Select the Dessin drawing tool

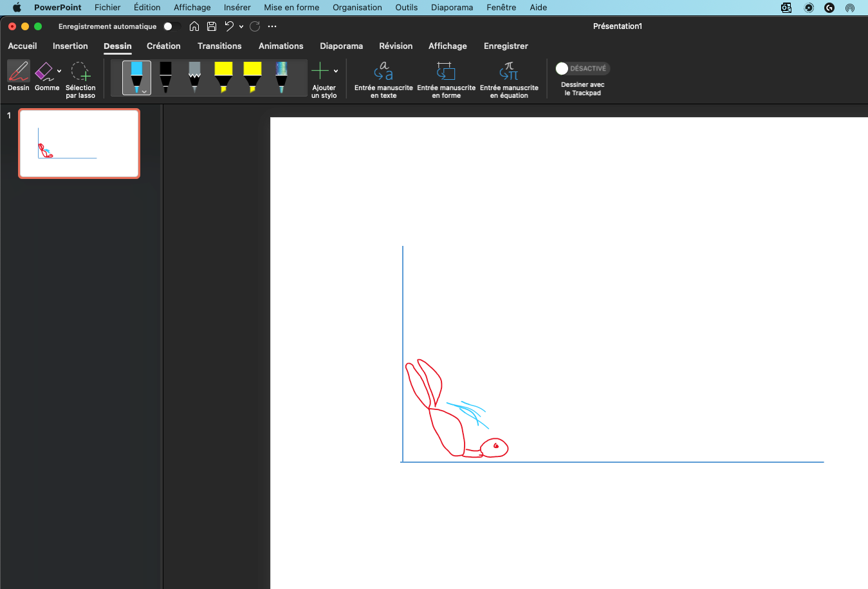18,76
